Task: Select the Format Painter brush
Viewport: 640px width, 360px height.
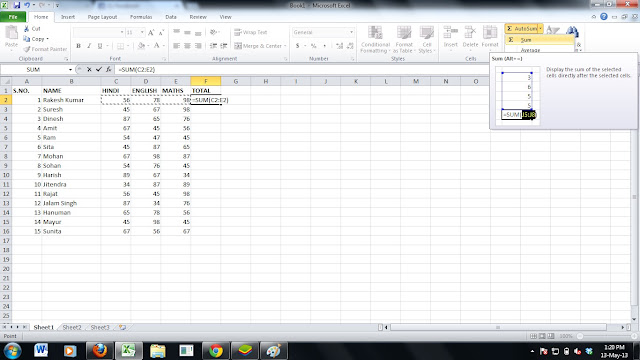Action: tap(27, 49)
